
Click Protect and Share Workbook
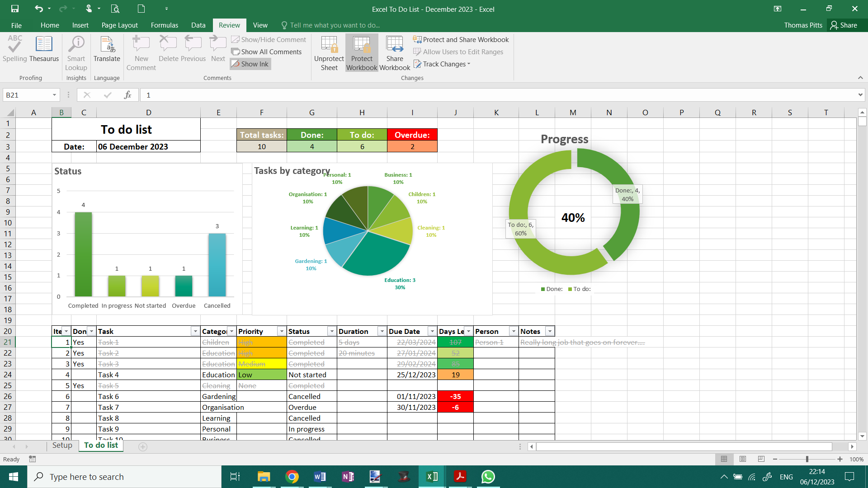[461, 39]
